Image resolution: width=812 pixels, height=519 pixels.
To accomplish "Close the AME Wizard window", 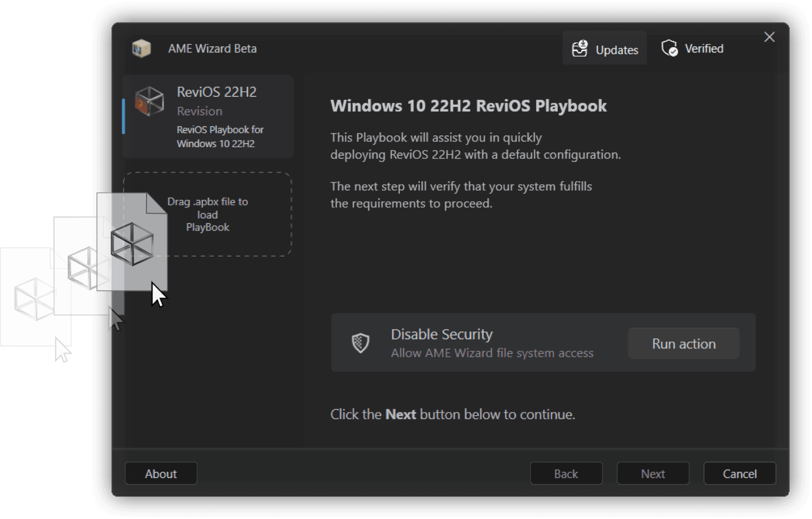I will pyautogui.click(x=769, y=37).
